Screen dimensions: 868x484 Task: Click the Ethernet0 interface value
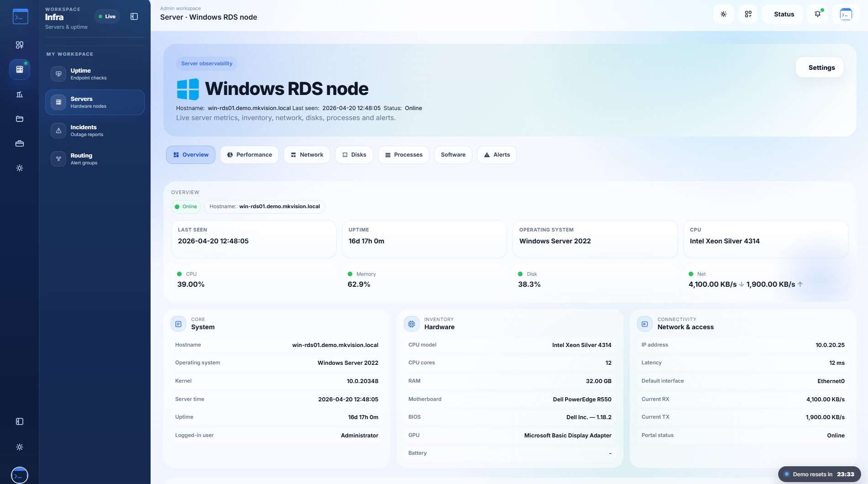(831, 381)
